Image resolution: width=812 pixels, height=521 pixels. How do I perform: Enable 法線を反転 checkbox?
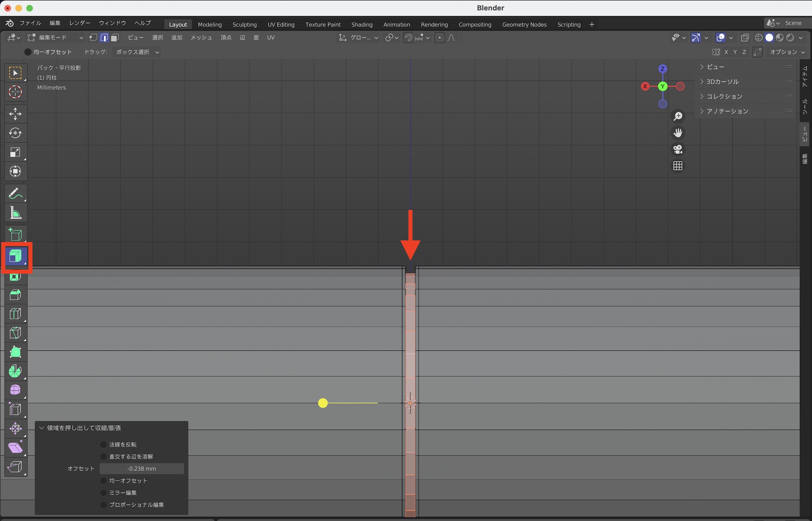point(104,445)
